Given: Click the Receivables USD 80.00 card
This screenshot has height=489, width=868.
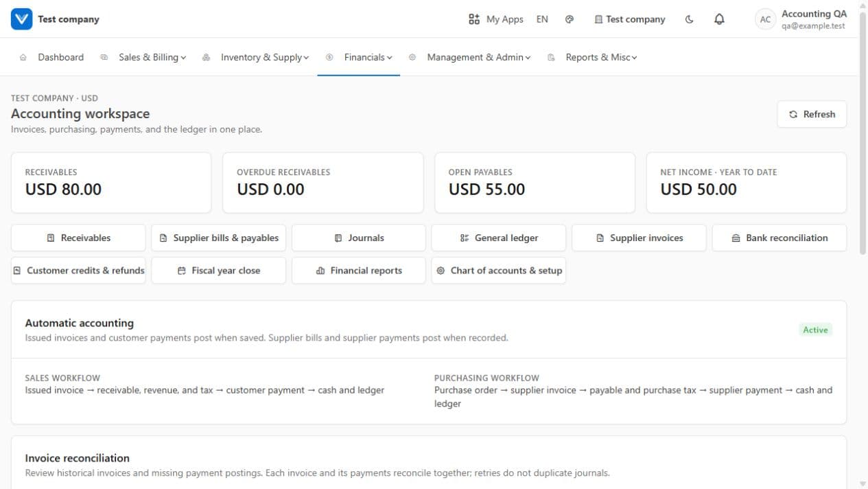Looking at the screenshot, I should [111, 183].
